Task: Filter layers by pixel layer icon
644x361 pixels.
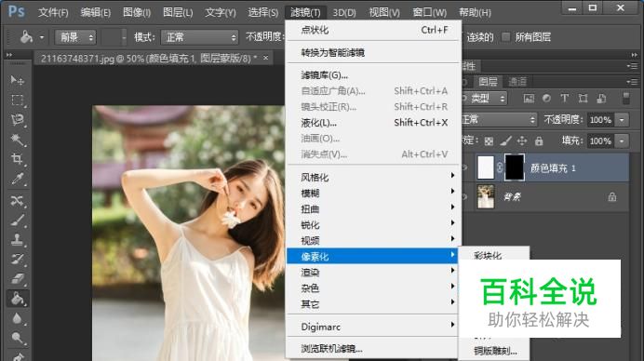Action: (529, 99)
